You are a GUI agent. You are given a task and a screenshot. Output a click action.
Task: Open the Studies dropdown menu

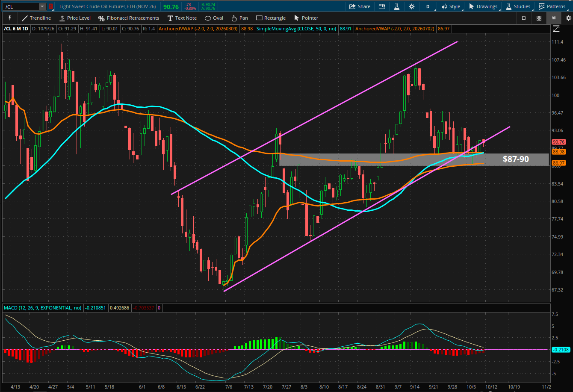point(518,6)
